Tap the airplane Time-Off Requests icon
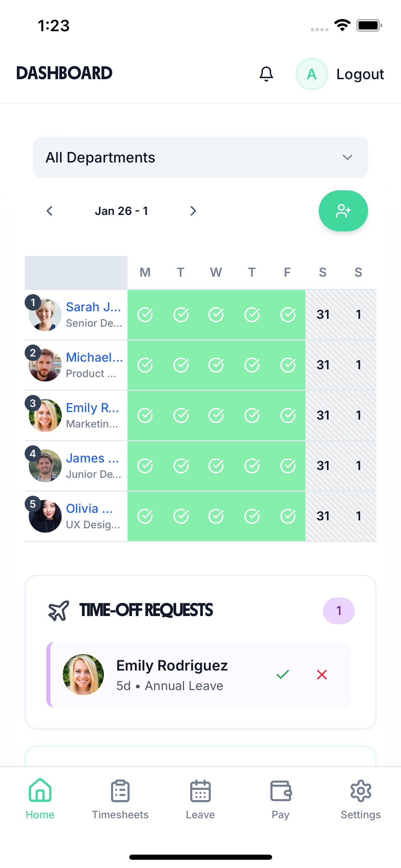Screen dimensions: 401x868 (x=59, y=611)
